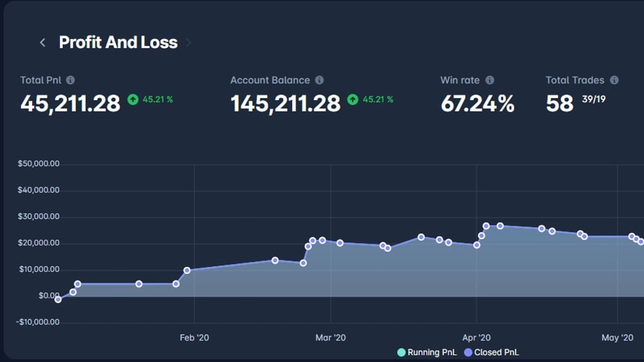Click the data point on the Apr '20 gridline

coord(476,245)
